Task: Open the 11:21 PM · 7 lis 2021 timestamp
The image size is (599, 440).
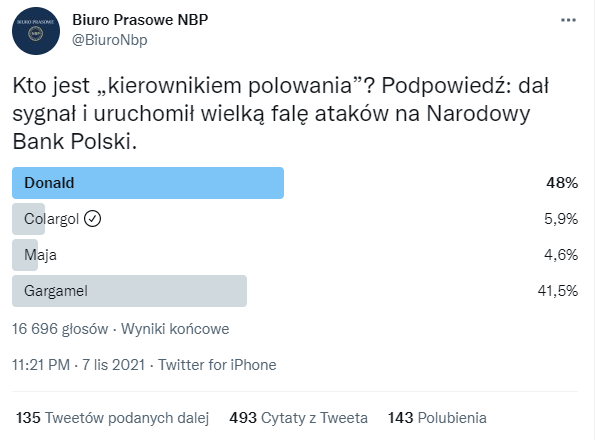Action: point(79,365)
